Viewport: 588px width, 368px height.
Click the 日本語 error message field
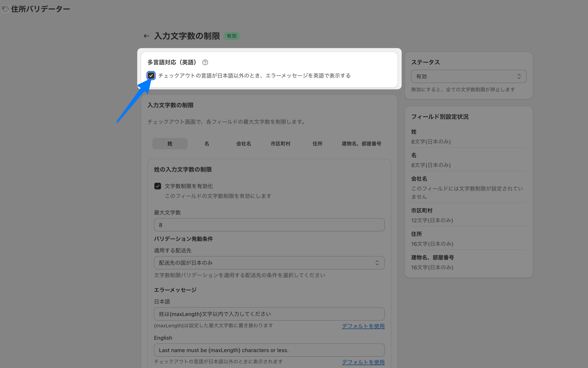pyautogui.click(x=269, y=314)
